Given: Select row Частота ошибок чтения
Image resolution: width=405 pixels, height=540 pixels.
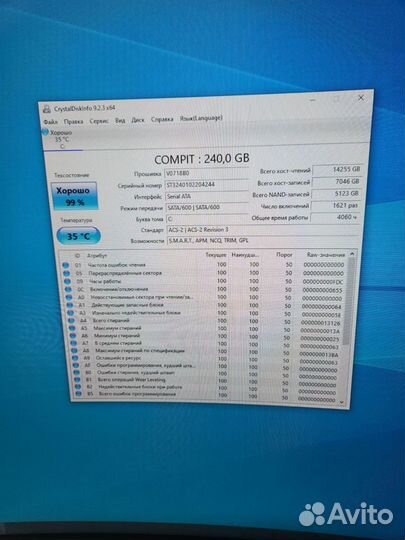Looking at the screenshot, I should click(x=204, y=265).
